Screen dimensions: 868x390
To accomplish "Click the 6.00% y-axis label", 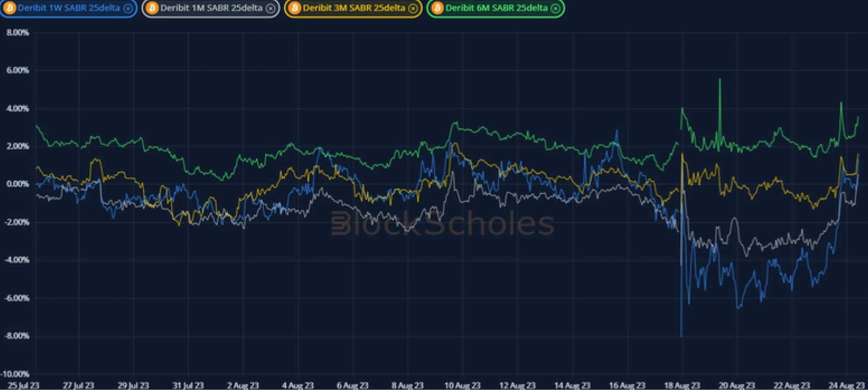I will (18, 70).
